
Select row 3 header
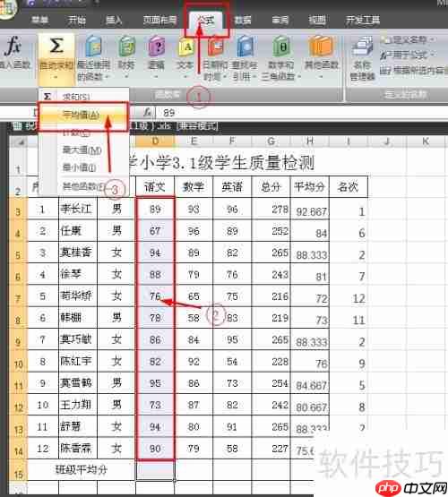click(19, 210)
